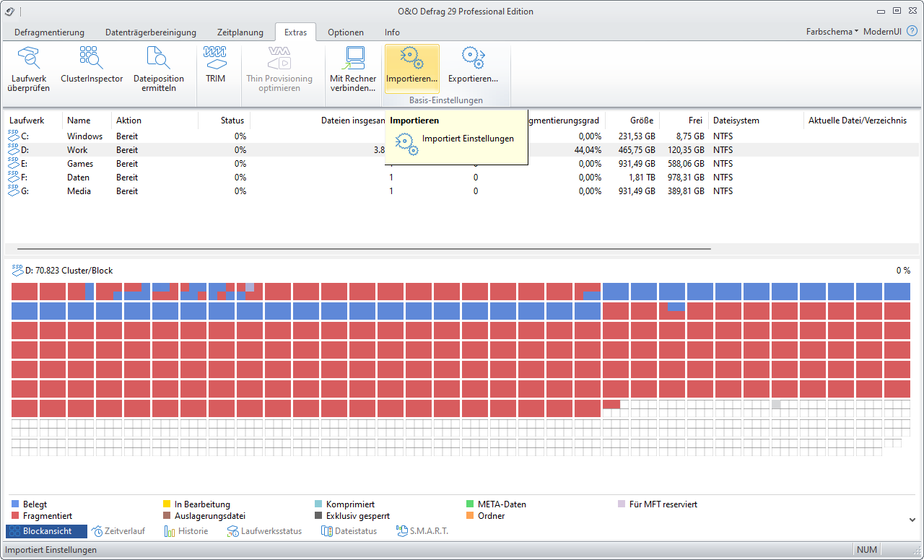Open the Defragmentierung ribbon tab
This screenshot has width=924, height=560.
click(48, 32)
